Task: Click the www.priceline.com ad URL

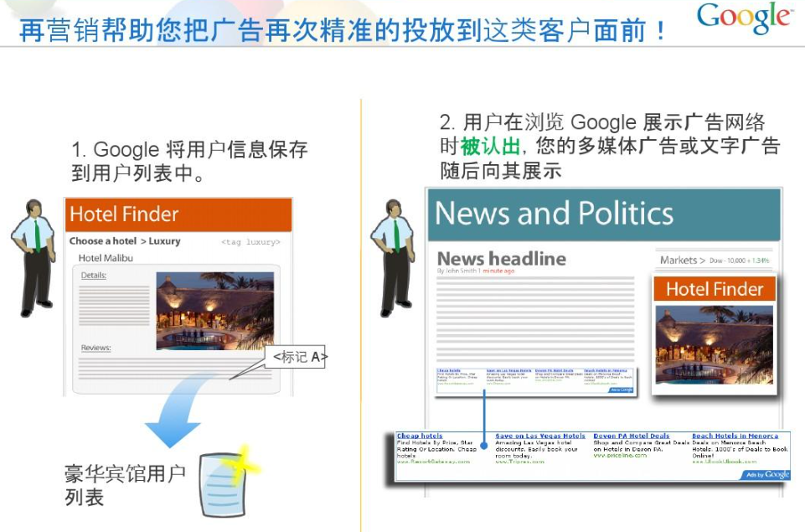Action: (620, 455)
